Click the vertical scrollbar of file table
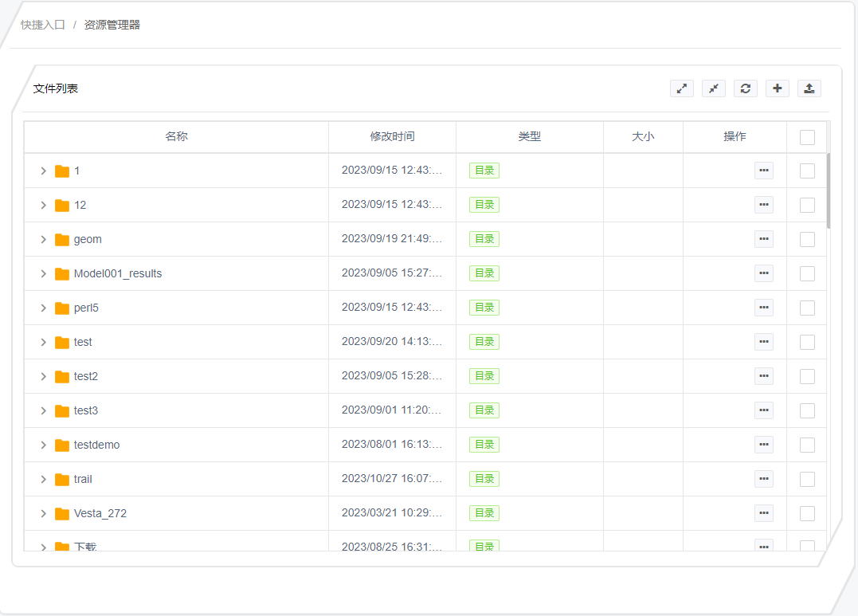The image size is (858, 616). (x=828, y=190)
